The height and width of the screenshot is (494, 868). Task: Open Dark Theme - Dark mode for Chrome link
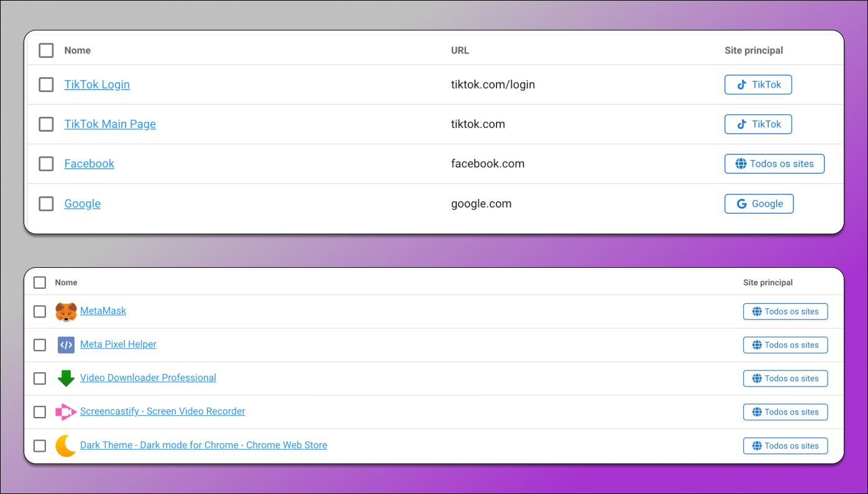tap(204, 445)
